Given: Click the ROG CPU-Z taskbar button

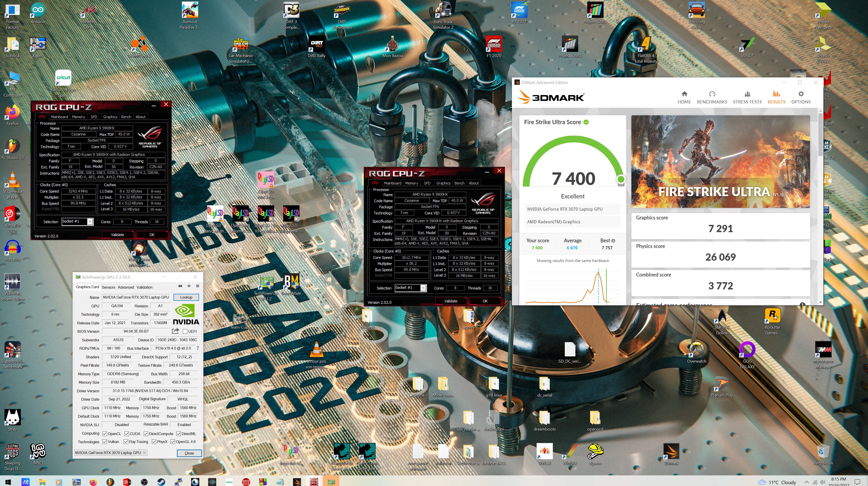Looking at the screenshot, I should (314, 482).
